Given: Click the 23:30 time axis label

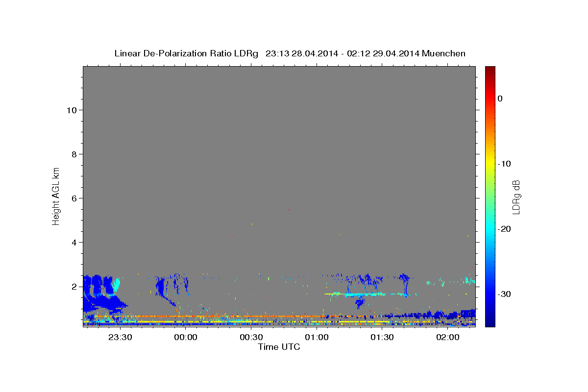Looking at the screenshot, I should (x=120, y=337).
